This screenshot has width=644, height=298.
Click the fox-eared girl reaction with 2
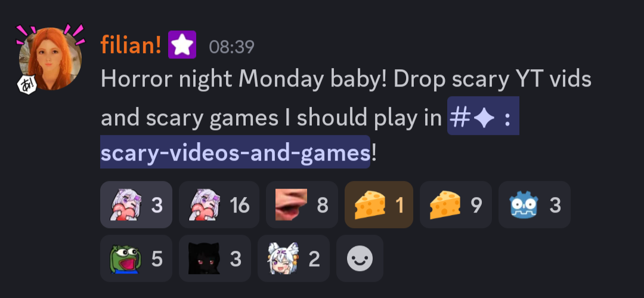coord(293,259)
